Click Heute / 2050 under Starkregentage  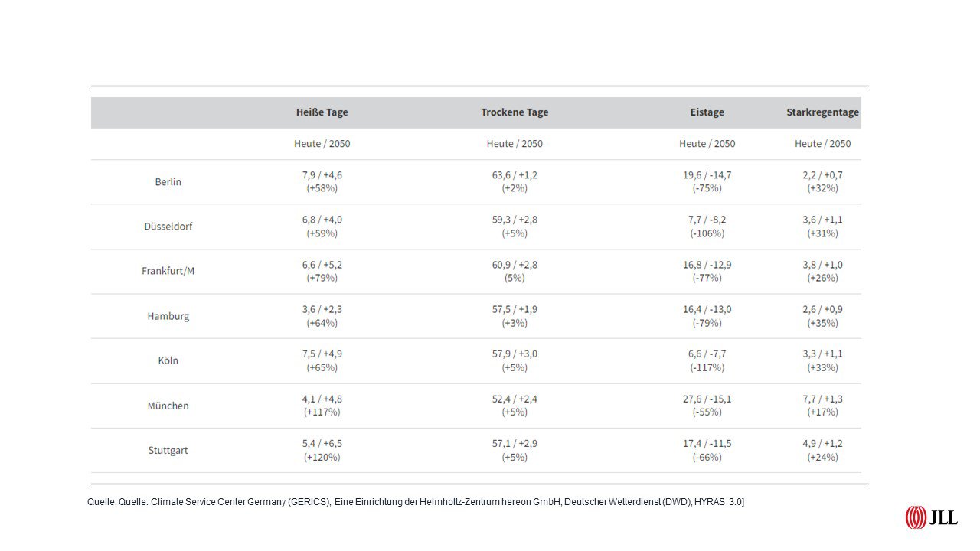click(x=823, y=143)
